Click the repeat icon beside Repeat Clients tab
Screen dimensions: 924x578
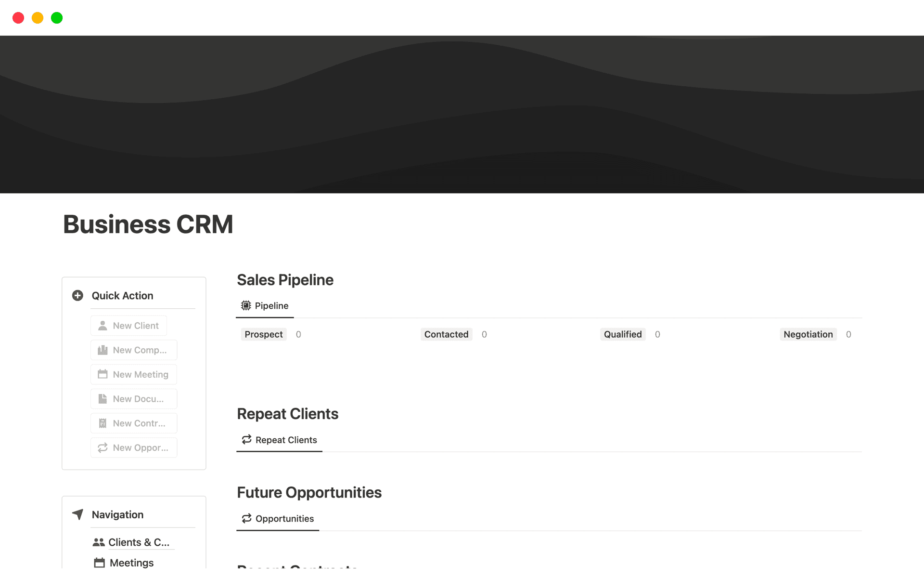coord(246,439)
